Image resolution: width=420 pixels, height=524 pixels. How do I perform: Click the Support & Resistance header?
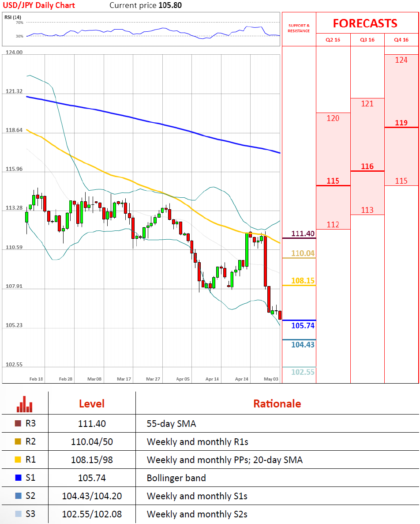point(299,28)
